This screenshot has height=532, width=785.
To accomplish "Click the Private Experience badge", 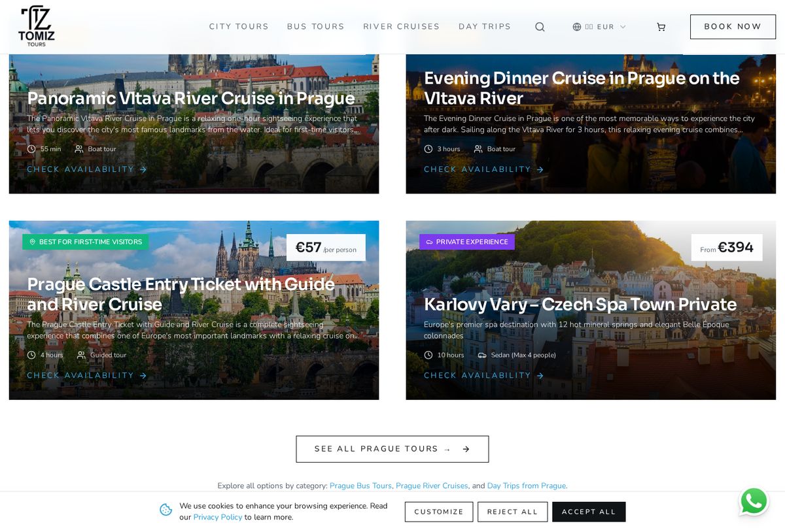I will click(467, 242).
